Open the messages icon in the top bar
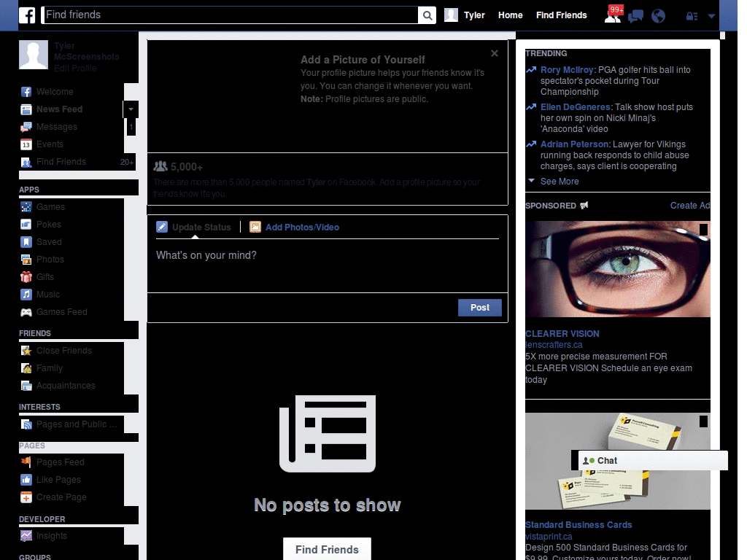 [x=635, y=16]
